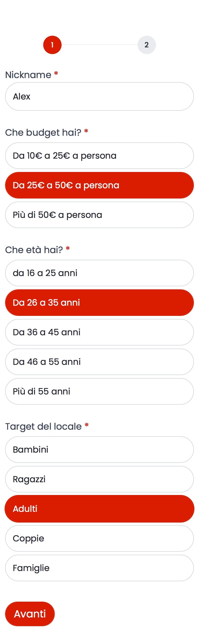199x644 pixels.
Task: Enable 'Ragazzi' target option
Action: pyautogui.click(x=99, y=479)
